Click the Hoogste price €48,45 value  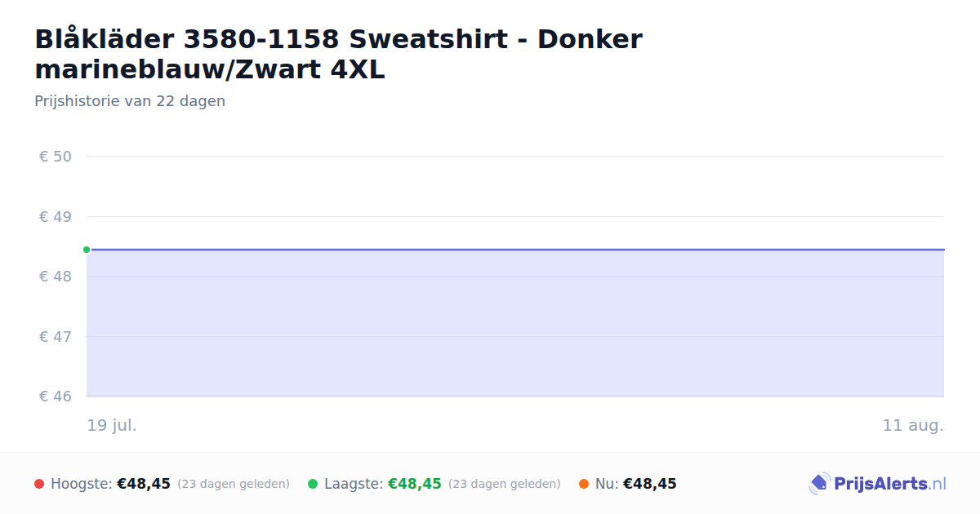144,484
